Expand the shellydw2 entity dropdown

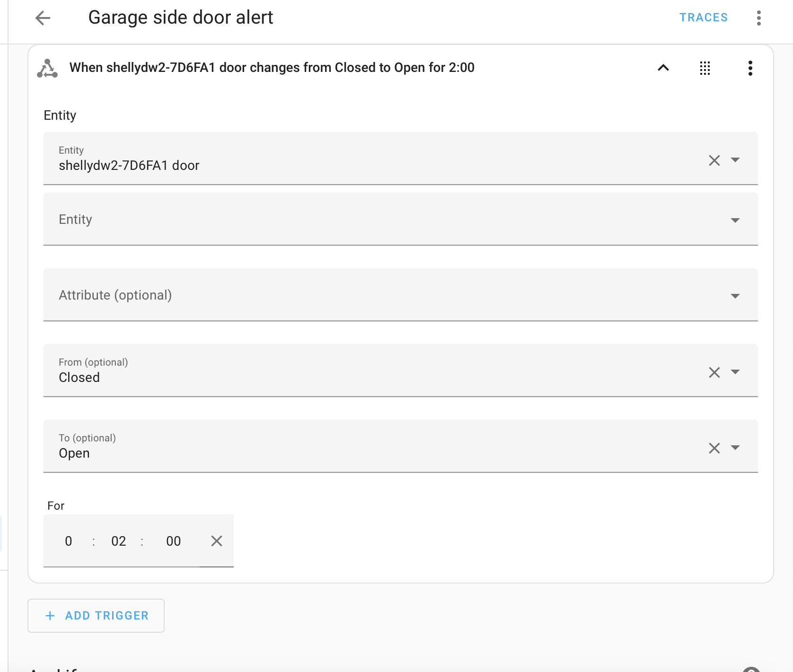(x=735, y=160)
